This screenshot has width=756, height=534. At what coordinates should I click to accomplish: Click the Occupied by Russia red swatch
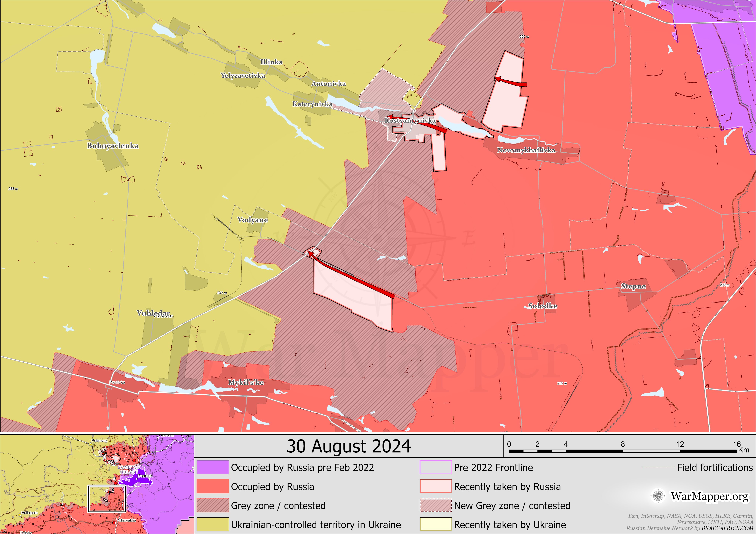213,486
